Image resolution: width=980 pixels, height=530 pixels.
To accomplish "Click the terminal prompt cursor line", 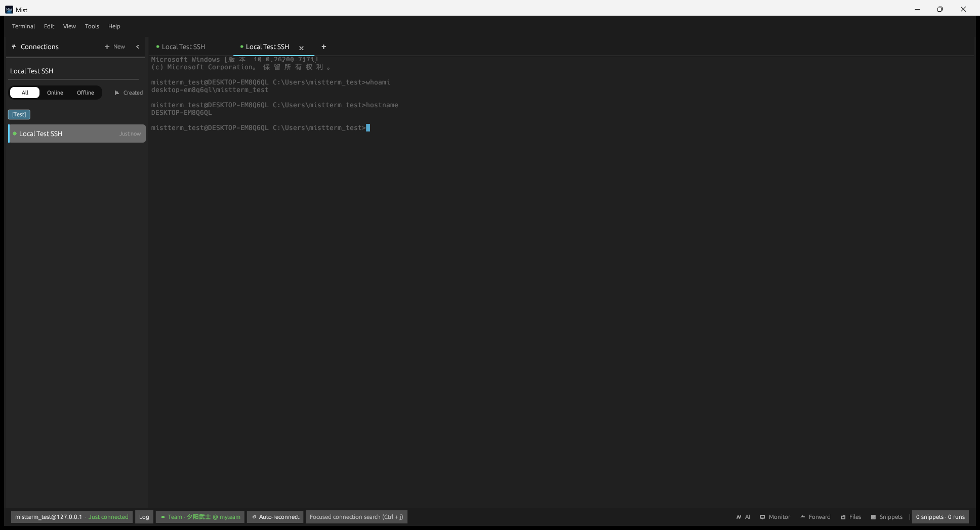I will pyautogui.click(x=261, y=128).
